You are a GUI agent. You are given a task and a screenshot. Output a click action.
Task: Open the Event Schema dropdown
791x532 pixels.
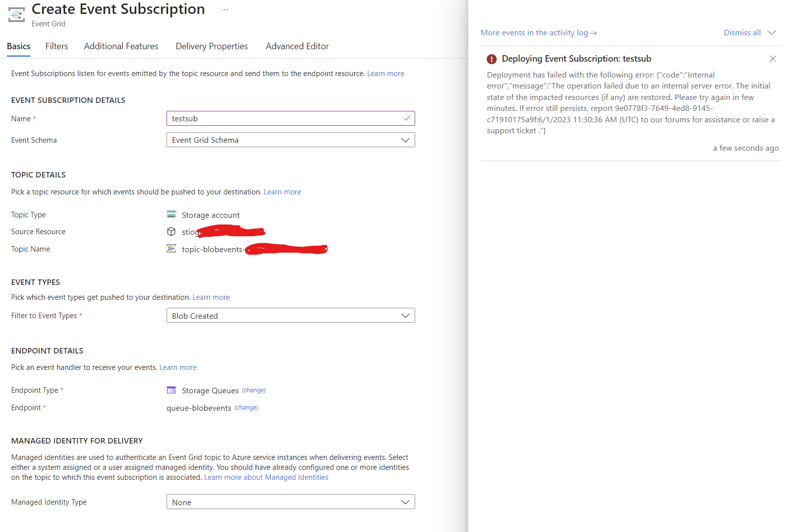click(x=290, y=140)
